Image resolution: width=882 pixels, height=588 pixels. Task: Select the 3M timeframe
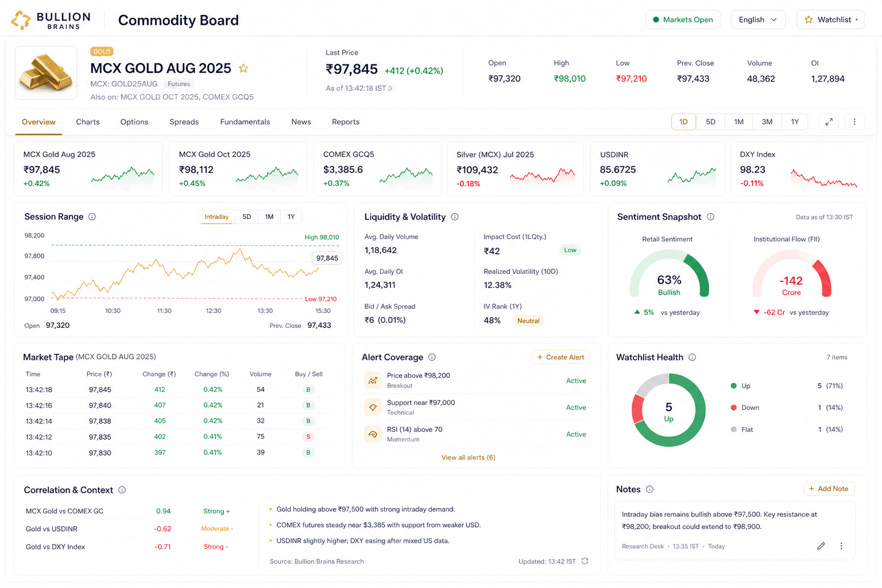click(767, 122)
